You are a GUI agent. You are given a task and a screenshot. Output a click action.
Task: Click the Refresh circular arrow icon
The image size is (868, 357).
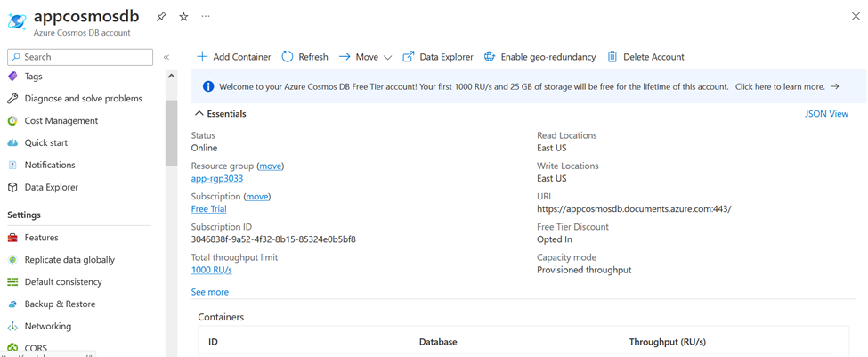tap(287, 56)
